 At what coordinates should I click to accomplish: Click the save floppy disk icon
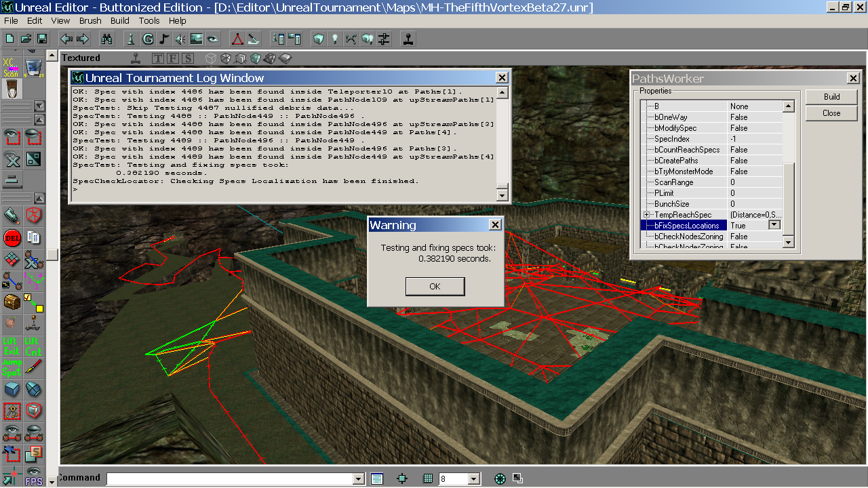42,39
